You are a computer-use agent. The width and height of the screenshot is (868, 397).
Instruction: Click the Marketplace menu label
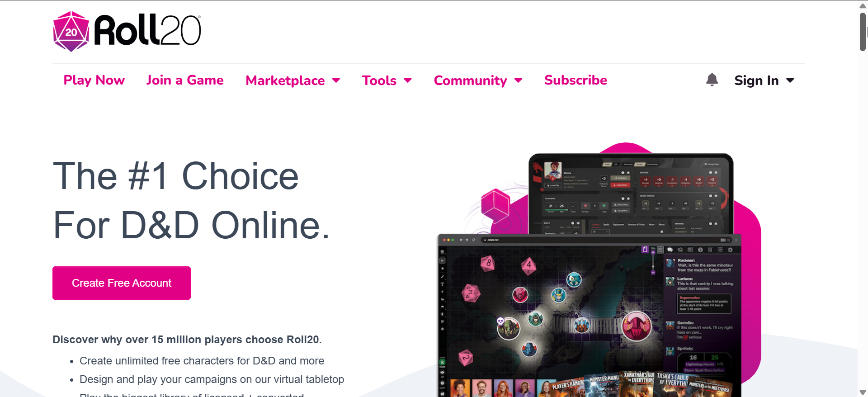(x=285, y=80)
